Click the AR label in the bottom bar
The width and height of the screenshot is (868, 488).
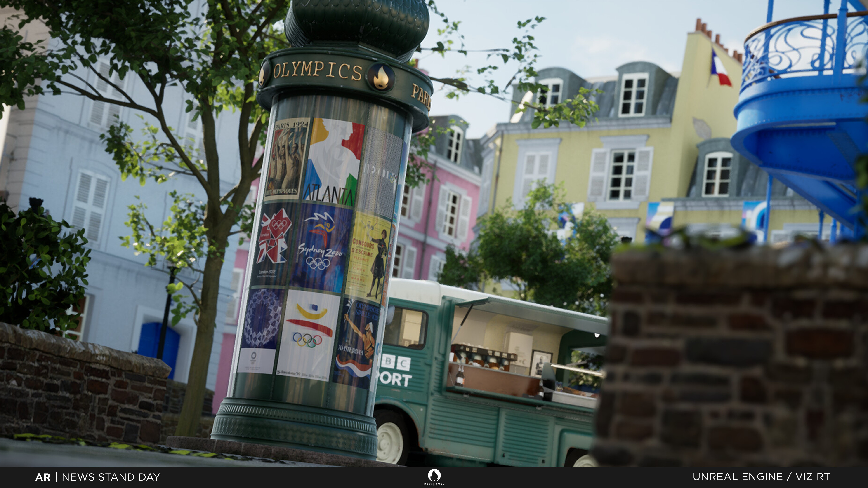coord(43,477)
